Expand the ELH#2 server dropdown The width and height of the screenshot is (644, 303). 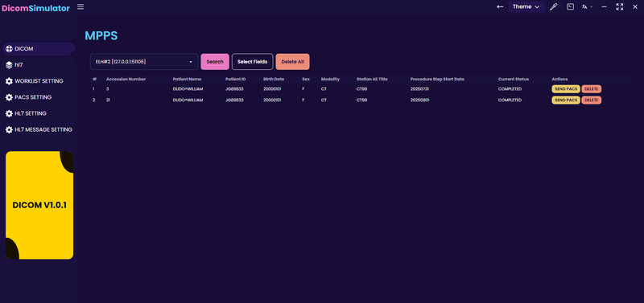144,62
